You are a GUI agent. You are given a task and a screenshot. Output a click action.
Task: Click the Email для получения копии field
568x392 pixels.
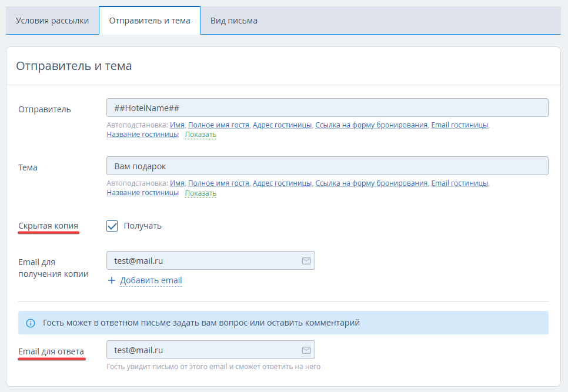211,260
